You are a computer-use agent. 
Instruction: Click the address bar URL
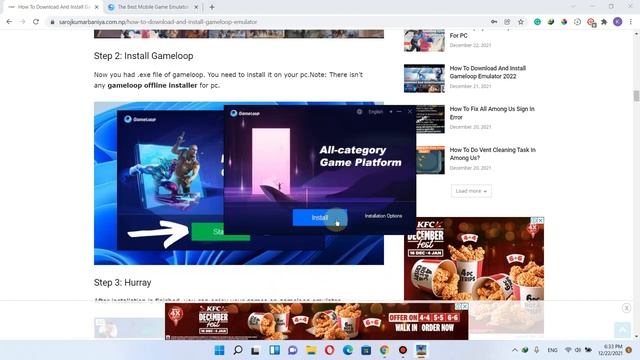[x=158, y=22]
